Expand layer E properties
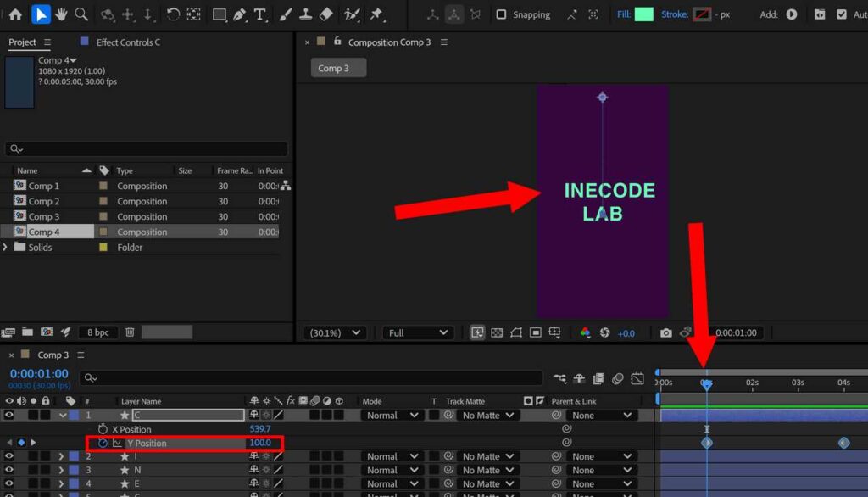 coord(61,483)
